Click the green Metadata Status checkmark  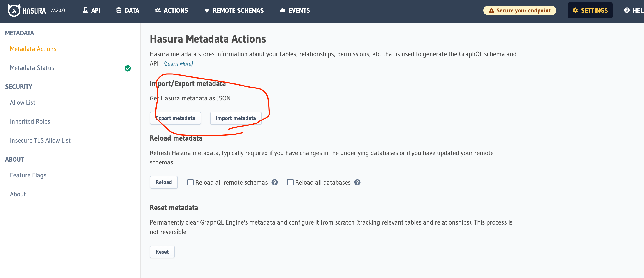coord(127,68)
